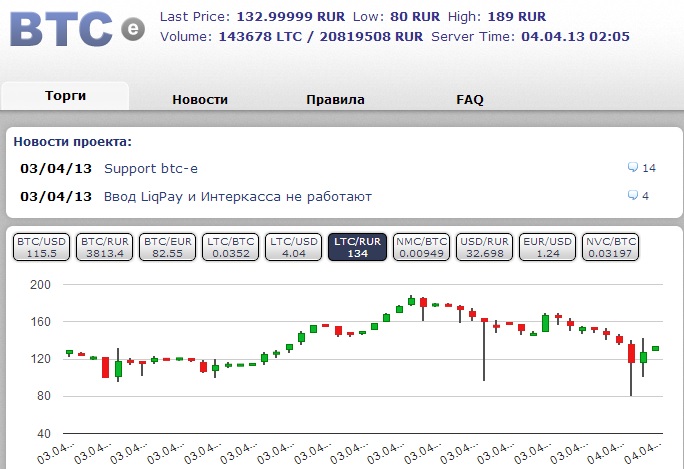This screenshot has height=469, width=684.
Task: Select the NMC/BTC pair button
Action: pos(421,247)
